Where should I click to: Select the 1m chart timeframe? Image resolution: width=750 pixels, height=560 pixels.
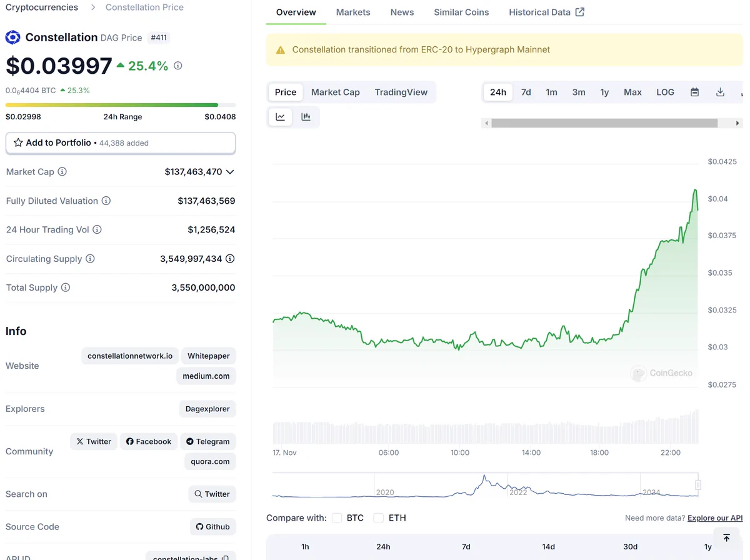coord(551,92)
